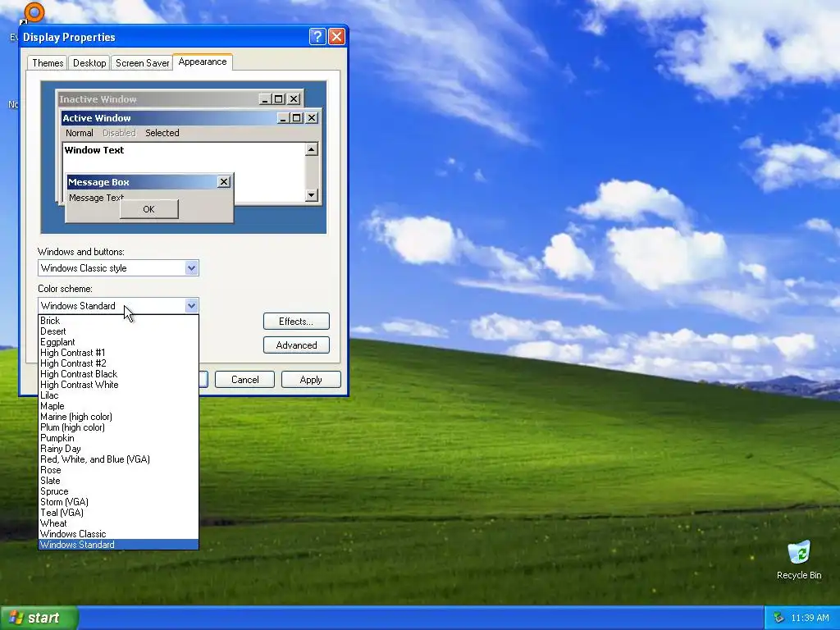
Task: Select highlighted Windows Standard list entry
Action: click(118, 545)
